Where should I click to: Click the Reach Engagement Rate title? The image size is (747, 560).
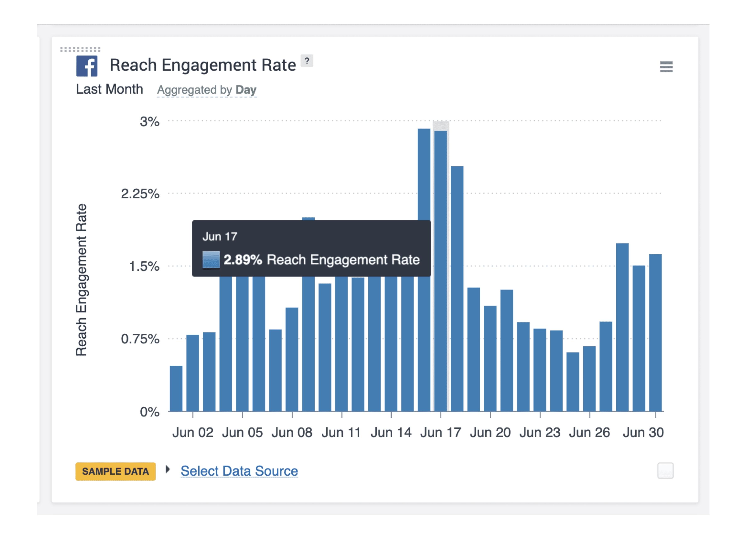(x=203, y=65)
